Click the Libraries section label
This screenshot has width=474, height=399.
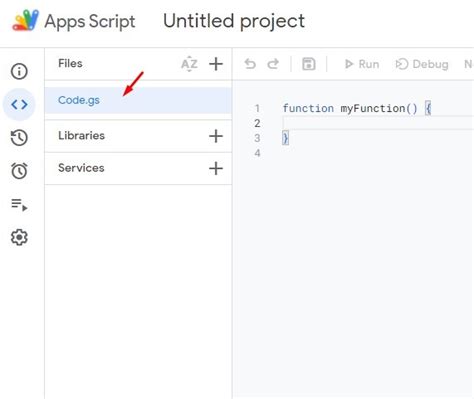click(81, 136)
